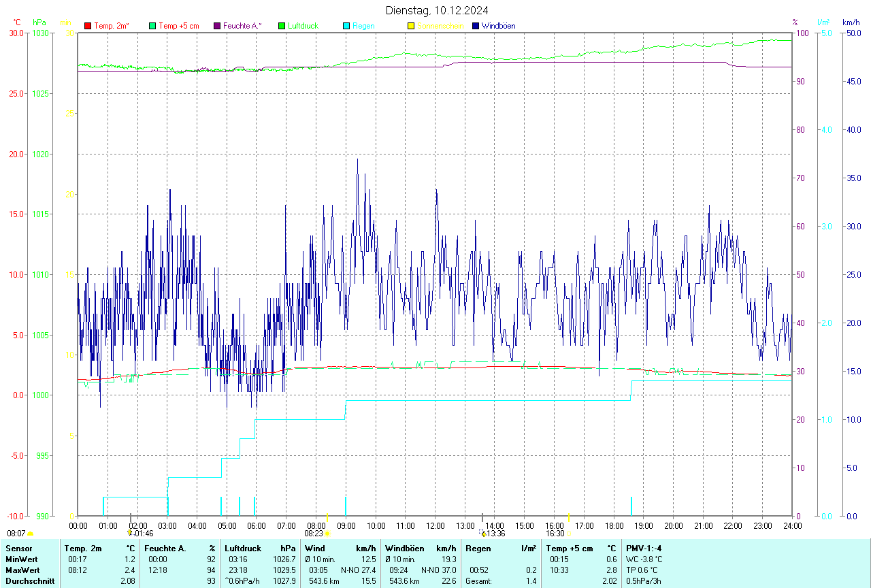Click the sun icon beside 08:07
The image size is (871, 588).
click(x=31, y=534)
